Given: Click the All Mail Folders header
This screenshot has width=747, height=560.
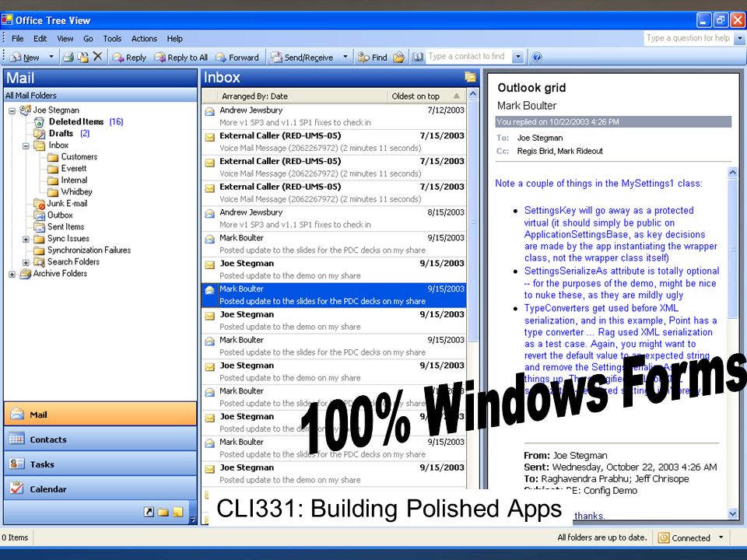Looking at the screenshot, I should [x=100, y=95].
